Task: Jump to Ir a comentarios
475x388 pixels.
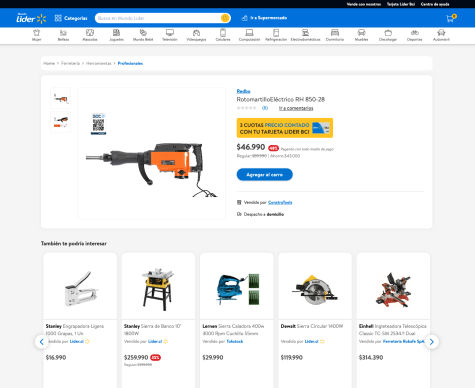Action: (296, 108)
